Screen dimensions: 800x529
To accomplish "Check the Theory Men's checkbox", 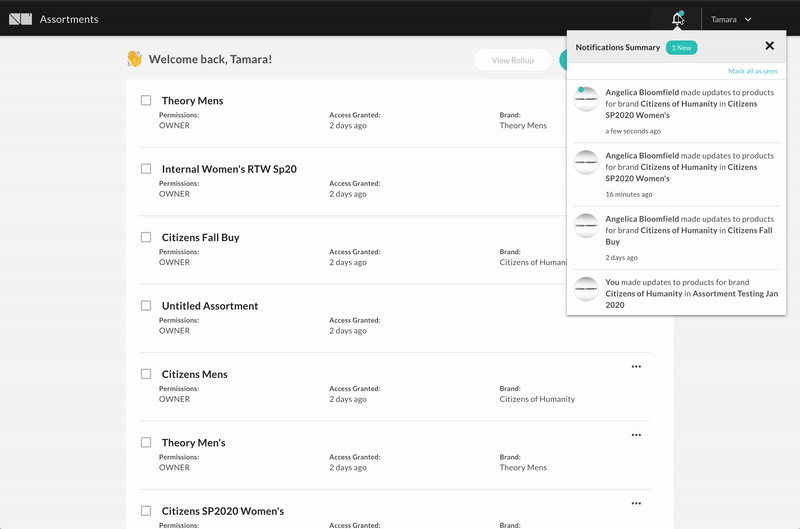I will [146, 442].
